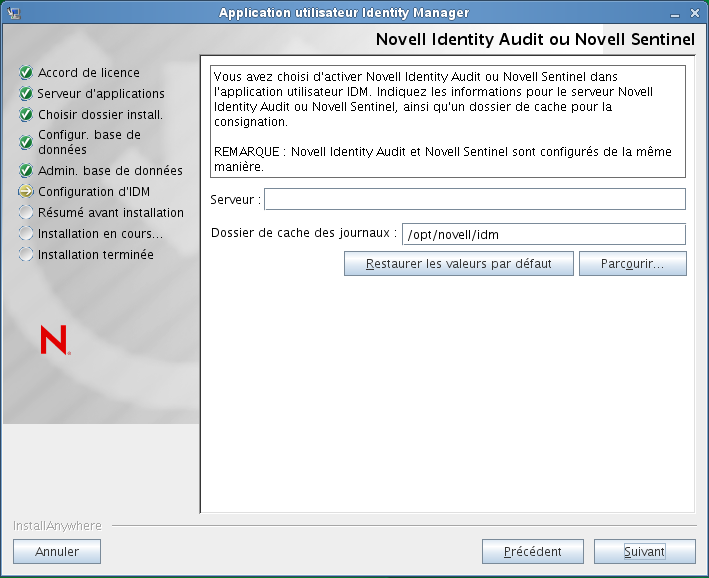Open the Parcourir... file browser

(x=633, y=264)
